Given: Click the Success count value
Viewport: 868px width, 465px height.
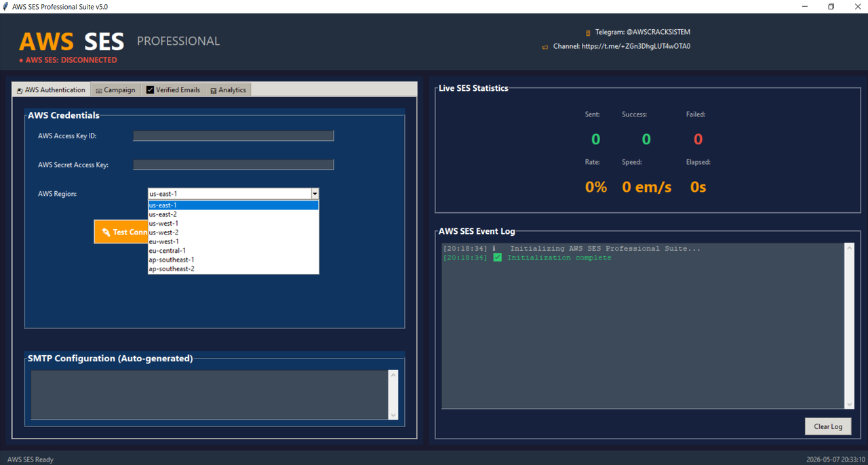Looking at the screenshot, I should click(x=646, y=140).
